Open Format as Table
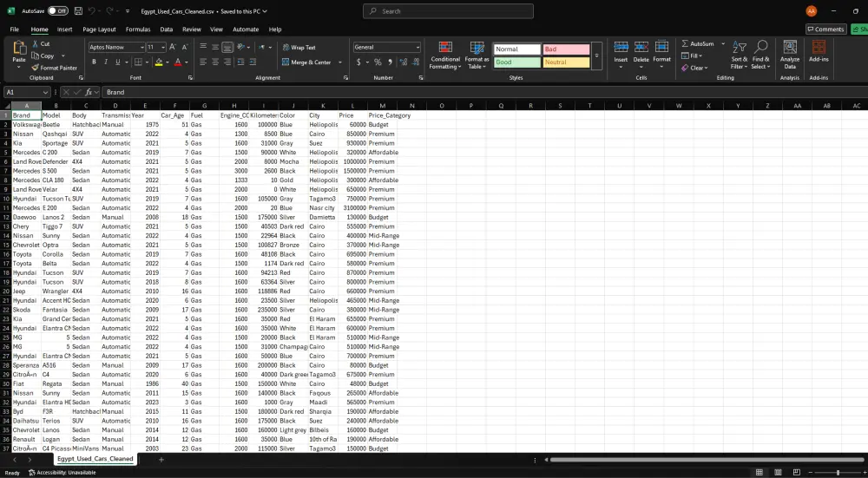Viewport: 868px width, 478px height. point(477,56)
